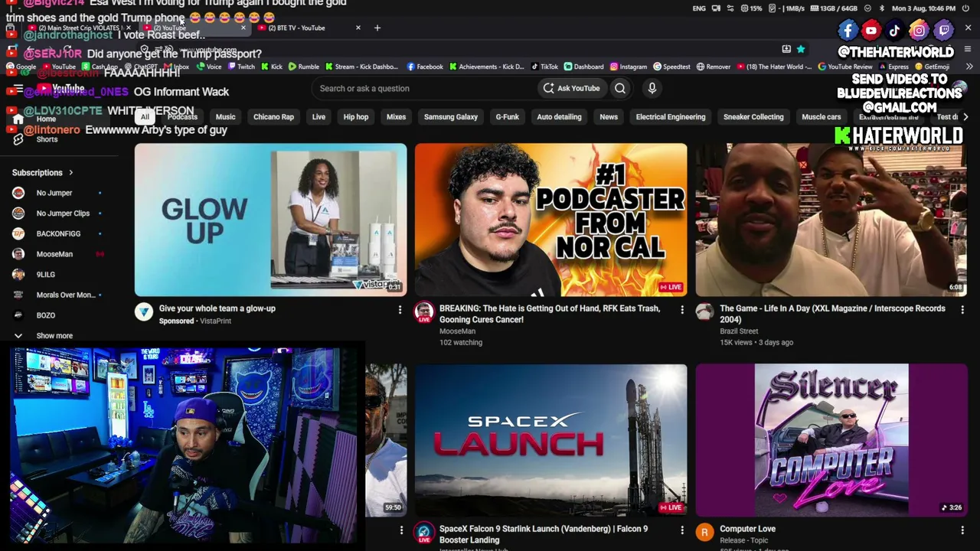Screen dimensions: 980x551
Task: Bookmark this page with the star icon
Action: 801,49
